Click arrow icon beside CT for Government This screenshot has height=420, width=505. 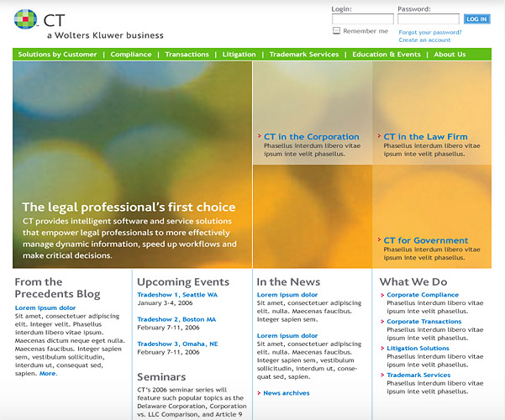tap(379, 239)
